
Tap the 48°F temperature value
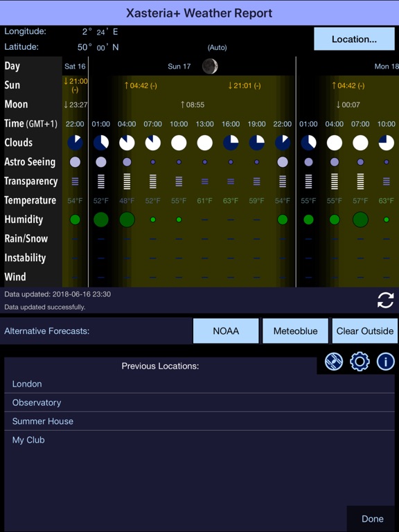tap(127, 200)
